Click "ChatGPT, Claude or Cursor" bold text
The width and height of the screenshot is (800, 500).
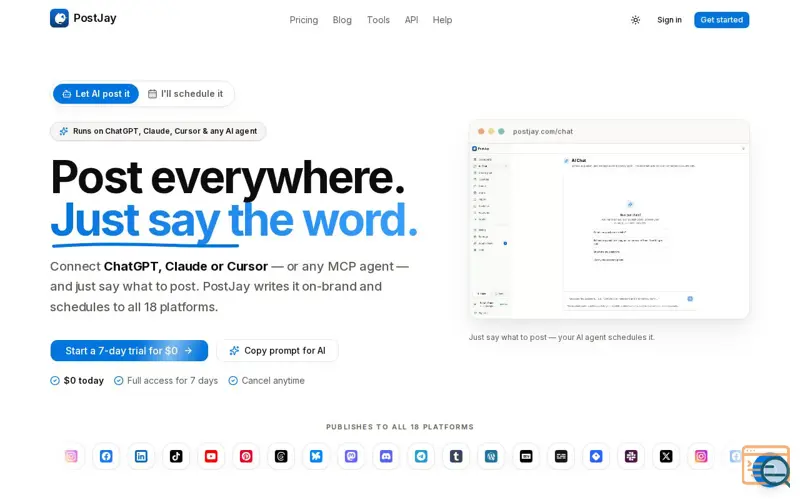pyautogui.click(x=186, y=266)
